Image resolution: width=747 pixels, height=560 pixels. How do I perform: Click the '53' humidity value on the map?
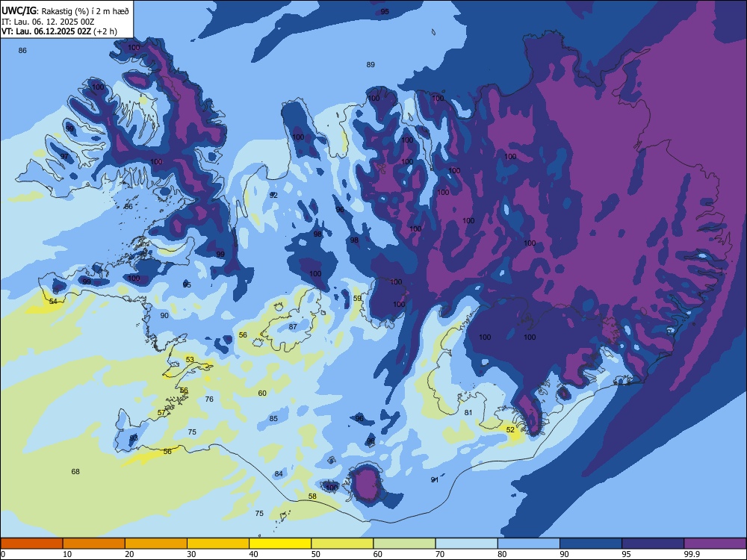(190, 360)
